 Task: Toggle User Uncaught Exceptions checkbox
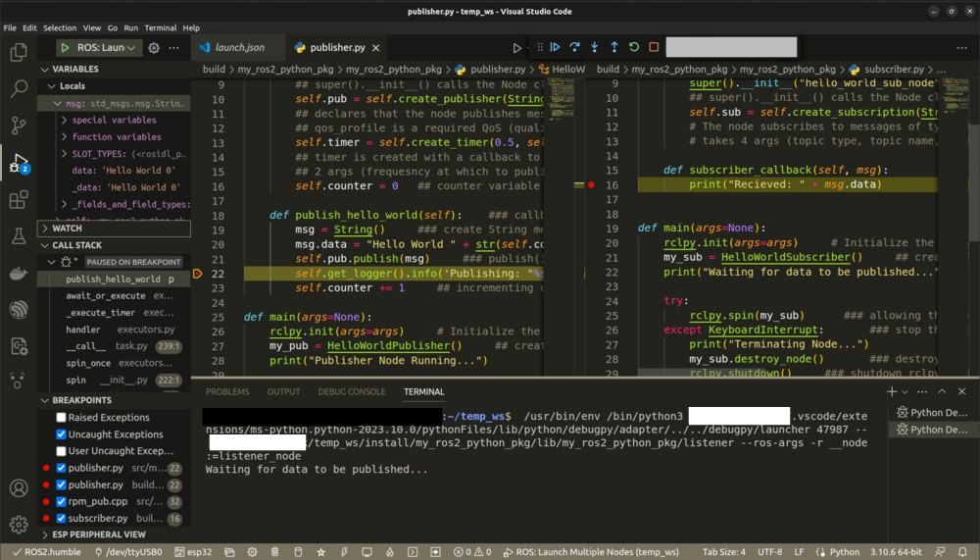point(61,450)
